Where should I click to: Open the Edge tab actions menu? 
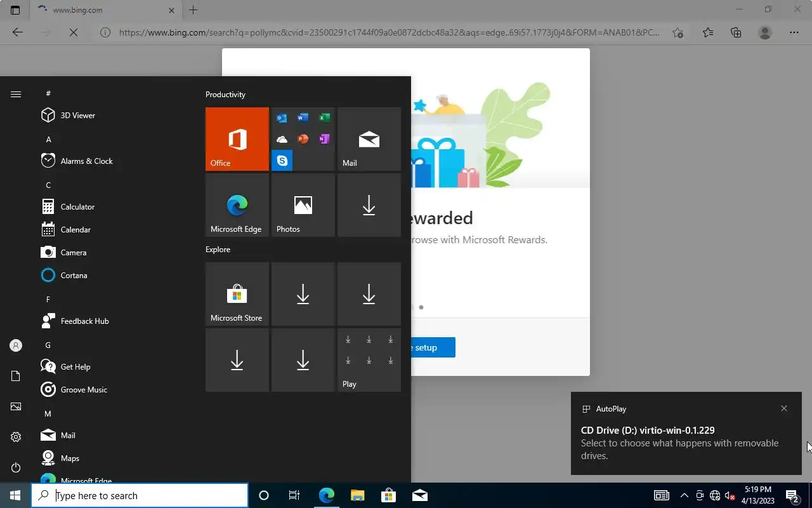pos(15,10)
